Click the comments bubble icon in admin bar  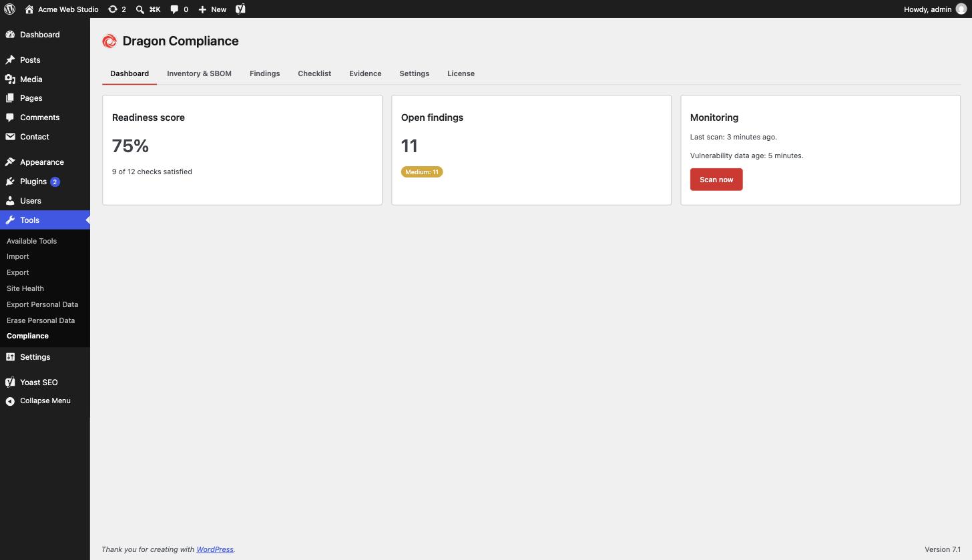(x=174, y=9)
